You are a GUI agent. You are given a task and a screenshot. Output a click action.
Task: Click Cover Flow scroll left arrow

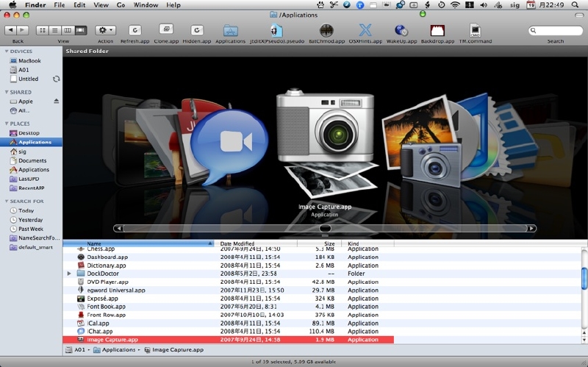(x=118, y=228)
